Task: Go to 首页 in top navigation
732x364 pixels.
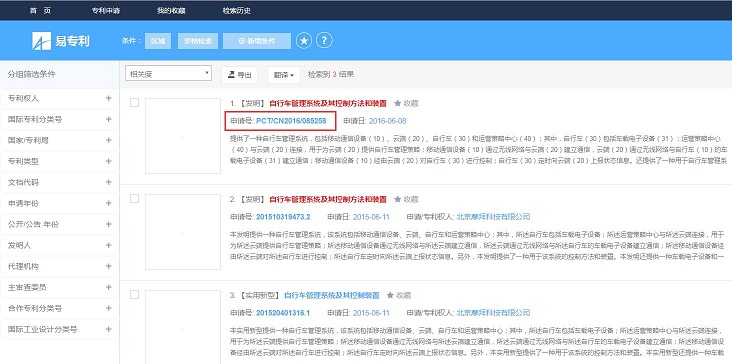Action: point(40,11)
